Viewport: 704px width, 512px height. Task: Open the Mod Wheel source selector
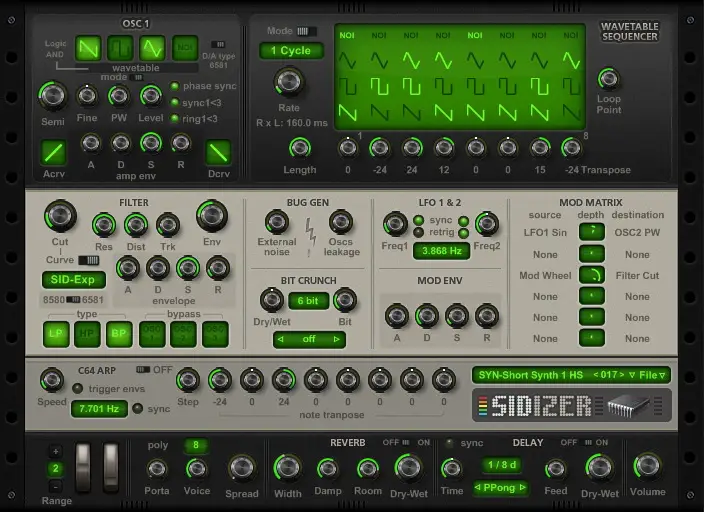point(545,276)
